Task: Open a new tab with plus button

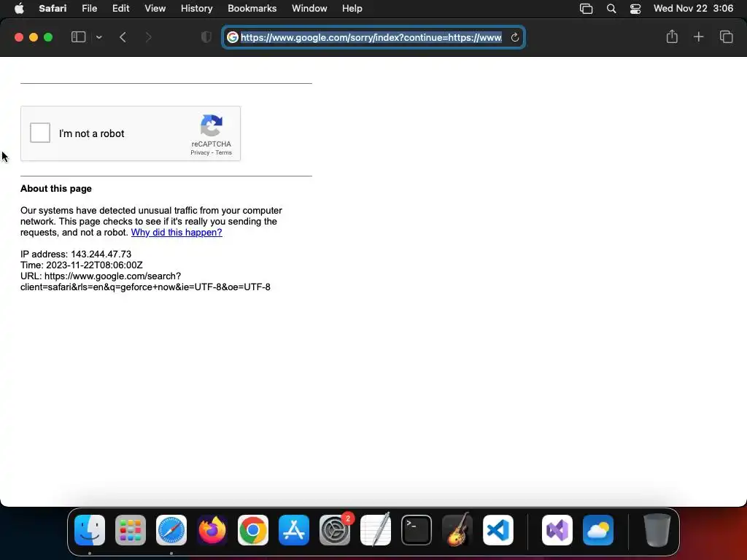Action: pos(698,36)
